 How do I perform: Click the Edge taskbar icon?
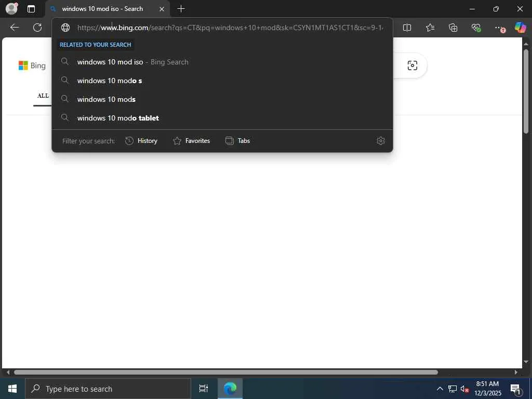pyautogui.click(x=230, y=389)
